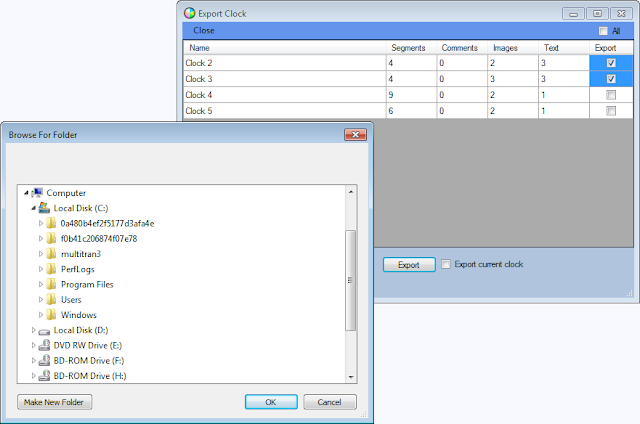This screenshot has height=424, width=640.
Task: Expand the multitran3 folder node
Action: (41, 254)
